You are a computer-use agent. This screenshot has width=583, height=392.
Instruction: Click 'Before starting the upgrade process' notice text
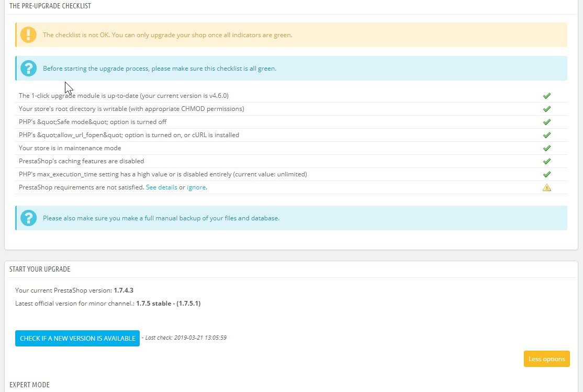160,69
